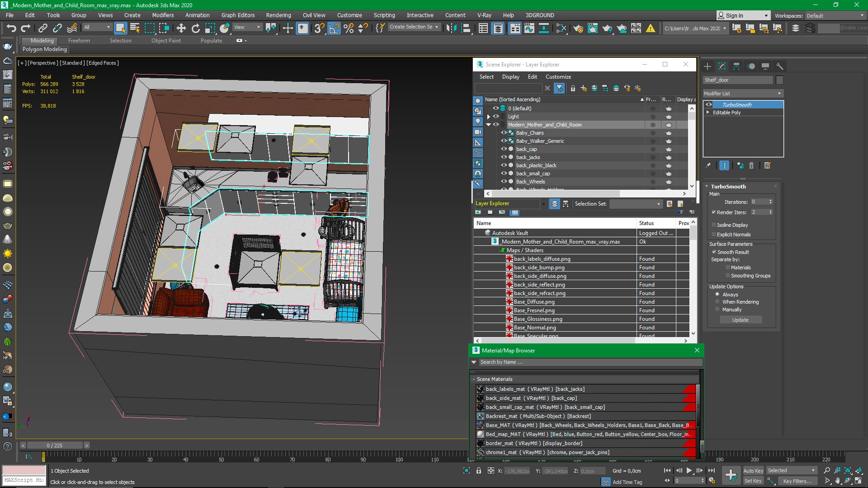This screenshot has width=868, height=488.
Task: Open the Modifier List dropdown
Action: [x=743, y=94]
